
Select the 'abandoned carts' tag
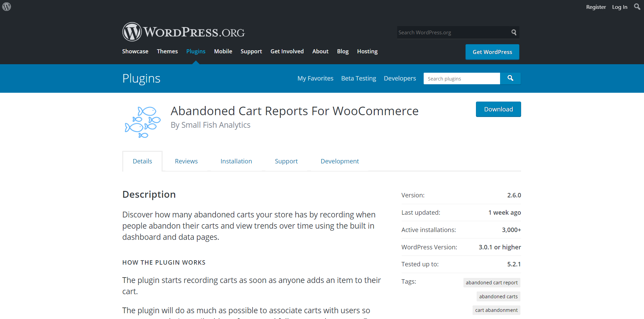tap(498, 297)
